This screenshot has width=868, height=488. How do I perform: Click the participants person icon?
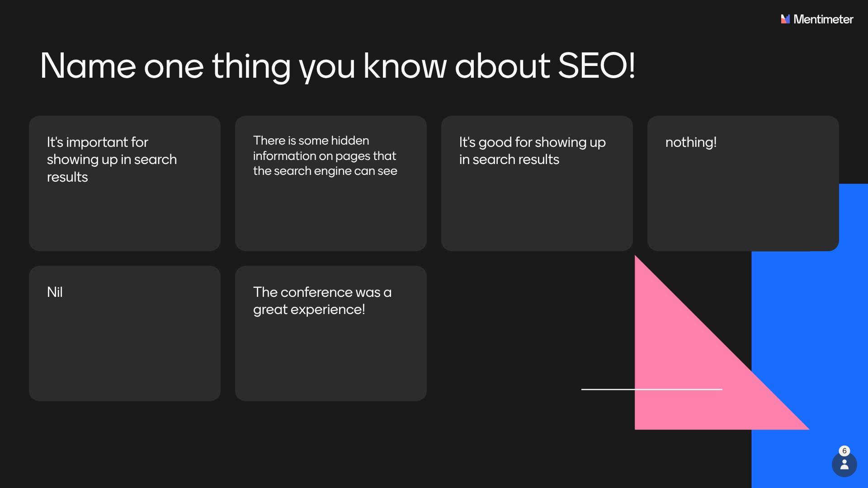point(844,465)
